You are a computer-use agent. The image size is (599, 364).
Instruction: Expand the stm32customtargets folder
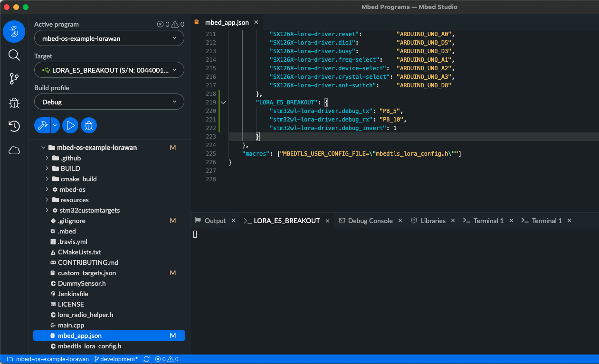89,210
